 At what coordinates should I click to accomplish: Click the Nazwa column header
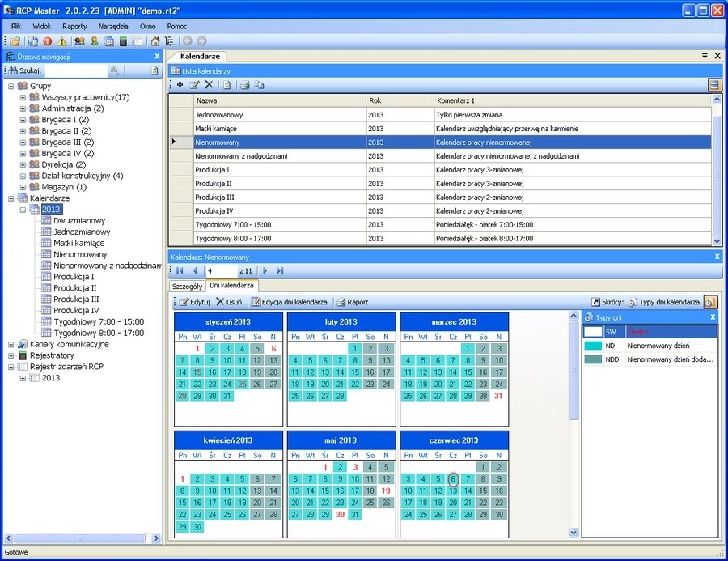280,100
